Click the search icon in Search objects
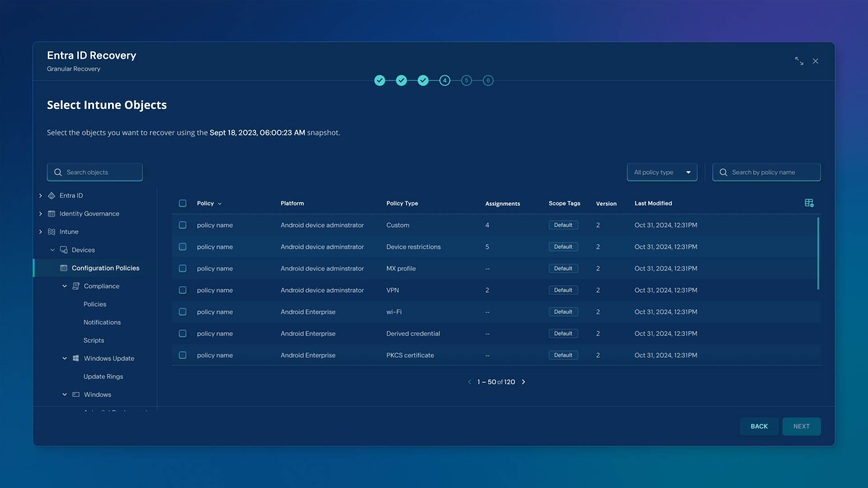The width and height of the screenshot is (868, 488). (x=58, y=172)
